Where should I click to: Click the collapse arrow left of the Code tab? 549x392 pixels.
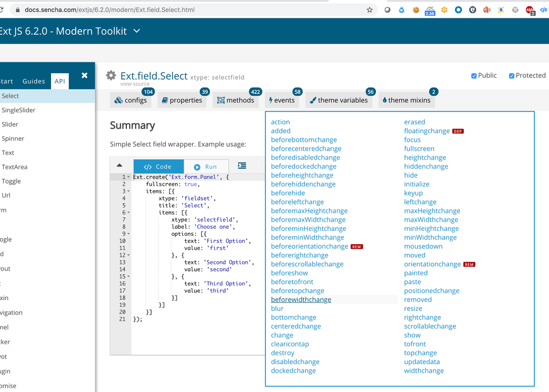pyautogui.click(x=120, y=165)
